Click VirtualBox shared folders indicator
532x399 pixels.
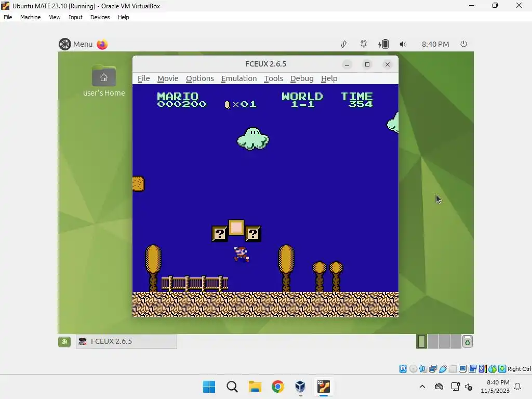[453, 368]
